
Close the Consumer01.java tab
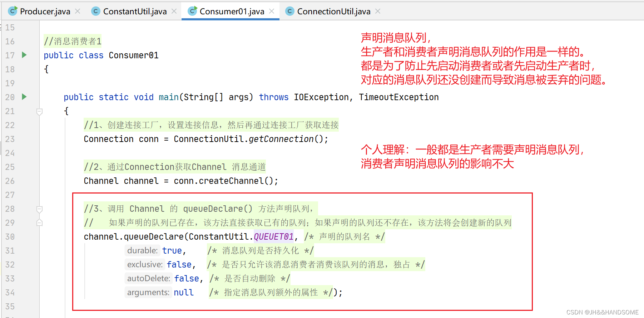pos(272,11)
